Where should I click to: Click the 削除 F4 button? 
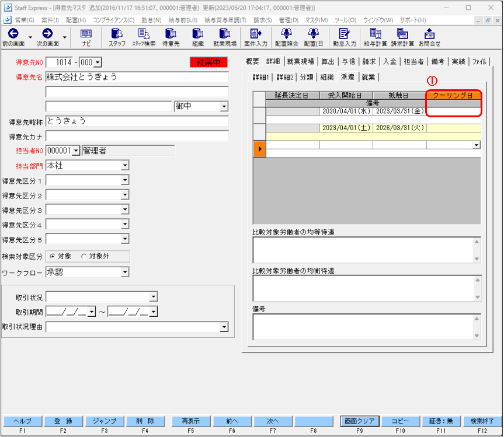[145, 421]
